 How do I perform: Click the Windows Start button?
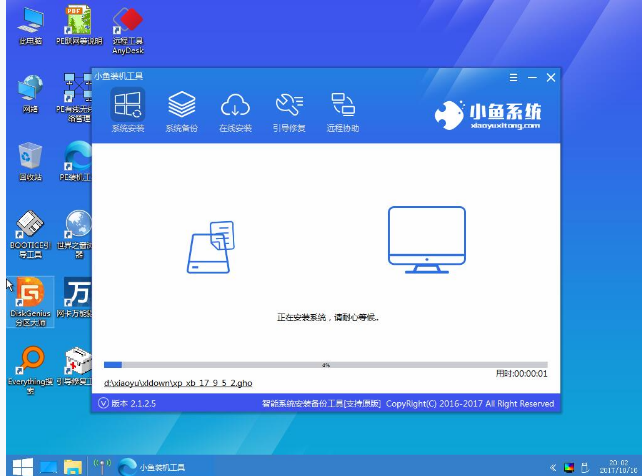19,467
